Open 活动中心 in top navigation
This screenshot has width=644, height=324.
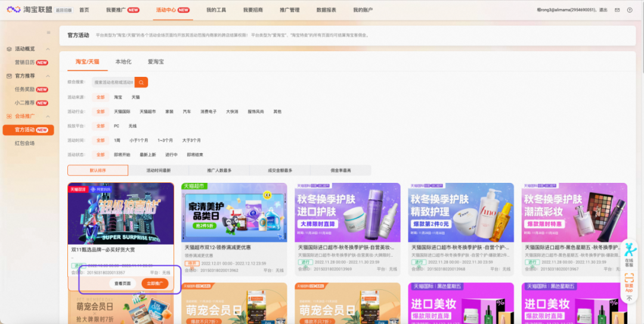pyautogui.click(x=173, y=10)
